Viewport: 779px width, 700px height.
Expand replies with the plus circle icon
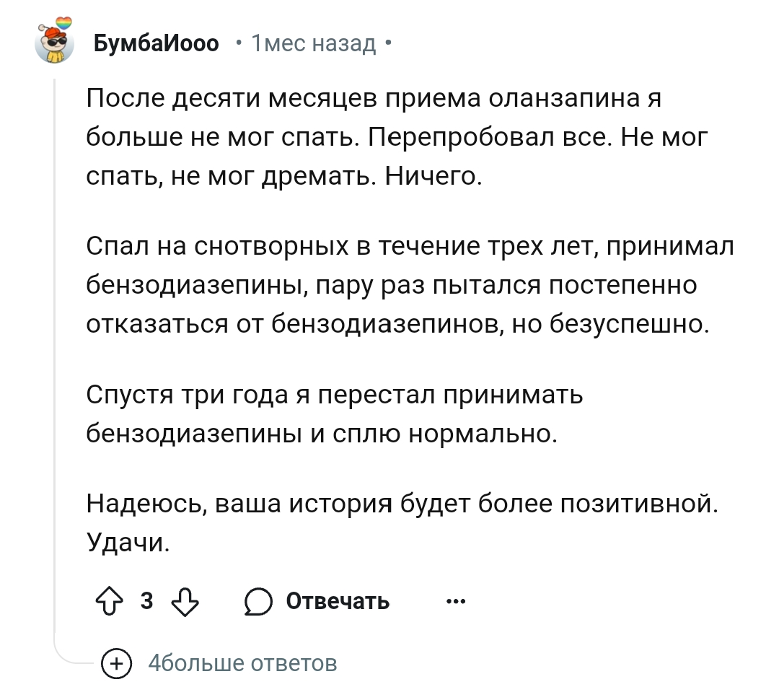[116, 663]
